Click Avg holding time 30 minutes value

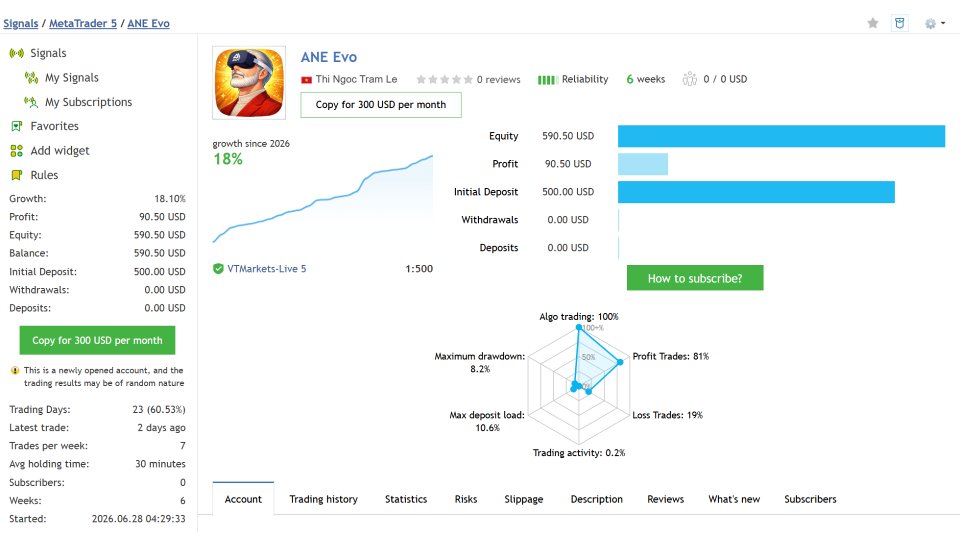tap(160, 464)
